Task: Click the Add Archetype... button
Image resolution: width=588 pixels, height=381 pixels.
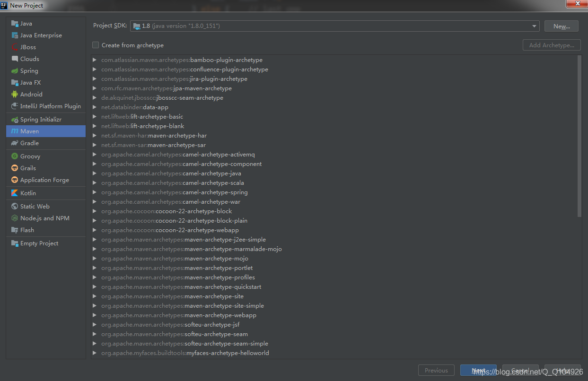Action: click(552, 45)
